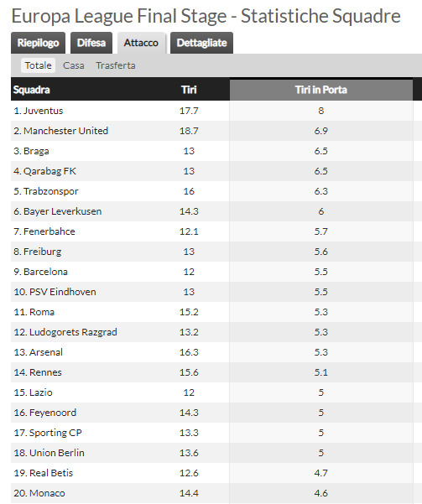Open the Riepilogo tab
The image size is (422, 504).
38,43
